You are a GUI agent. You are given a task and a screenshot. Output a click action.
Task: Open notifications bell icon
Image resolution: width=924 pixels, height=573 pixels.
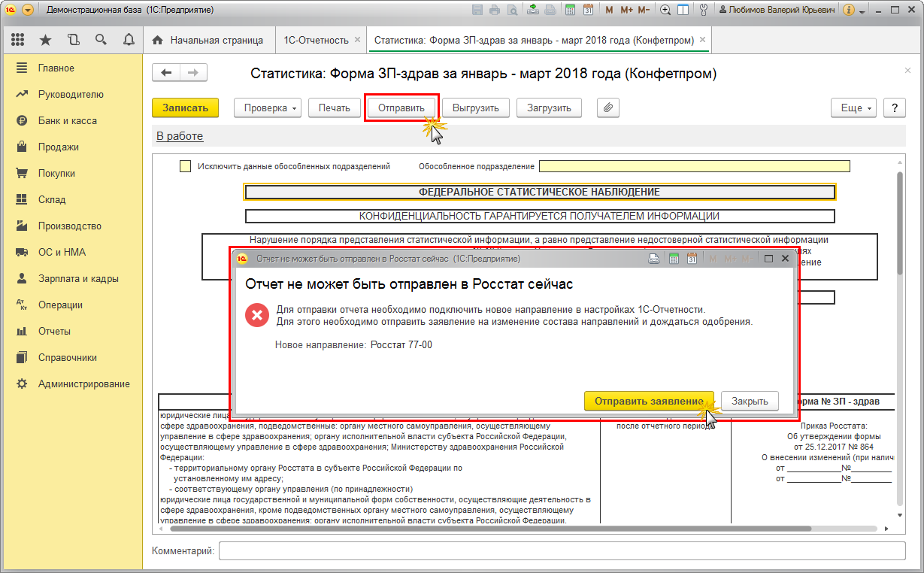pyautogui.click(x=129, y=40)
